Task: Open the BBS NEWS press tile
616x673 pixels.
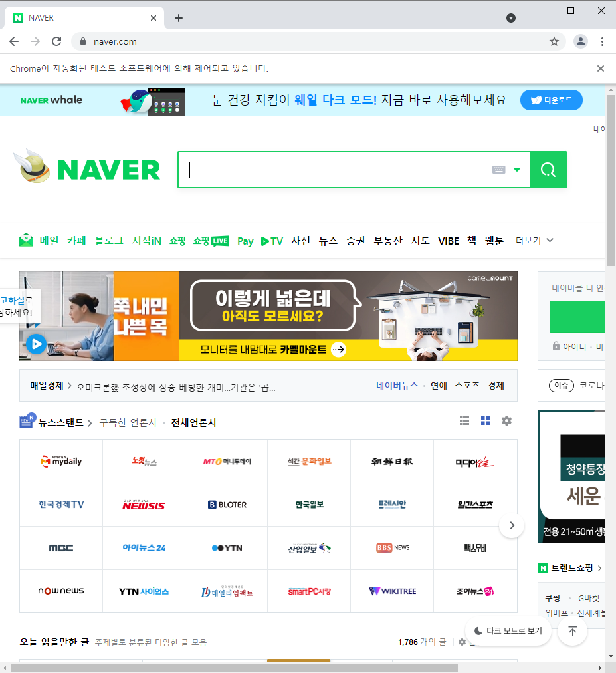Action: (392, 548)
